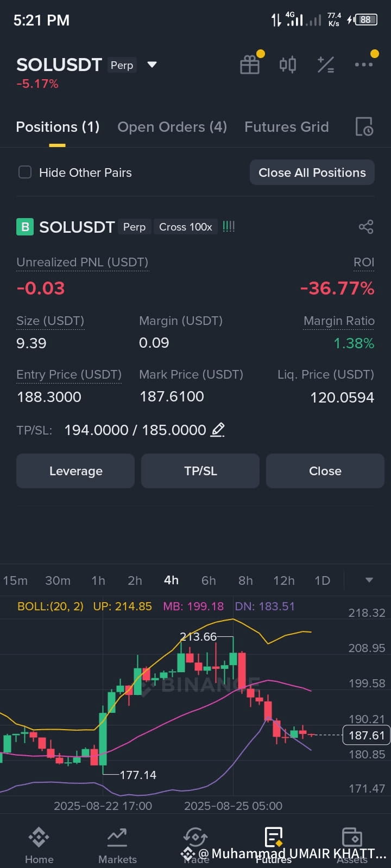Tap Close All Positions
The height and width of the screenshot is (868, 391).
tap(312, 173)
